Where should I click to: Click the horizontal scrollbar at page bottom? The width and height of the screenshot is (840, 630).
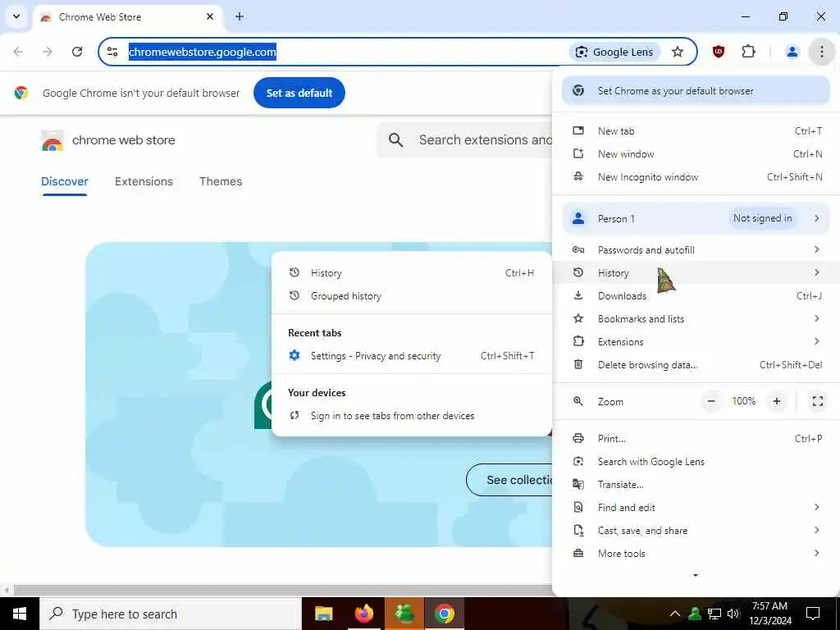pyautogui.click(x=283, y=591)
